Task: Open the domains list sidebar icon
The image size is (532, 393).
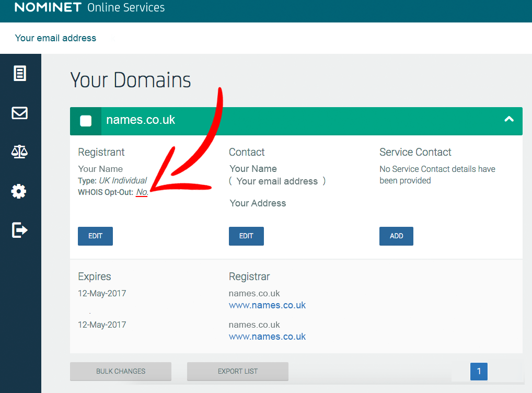Action: pyautogui.click(x=20, y=73)
